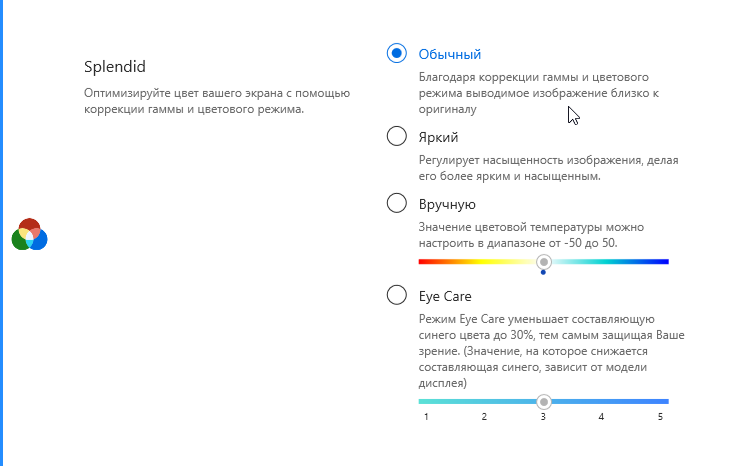Click the Обычный option label text
This screenshot has width=748, height=466.
point(450,53)
